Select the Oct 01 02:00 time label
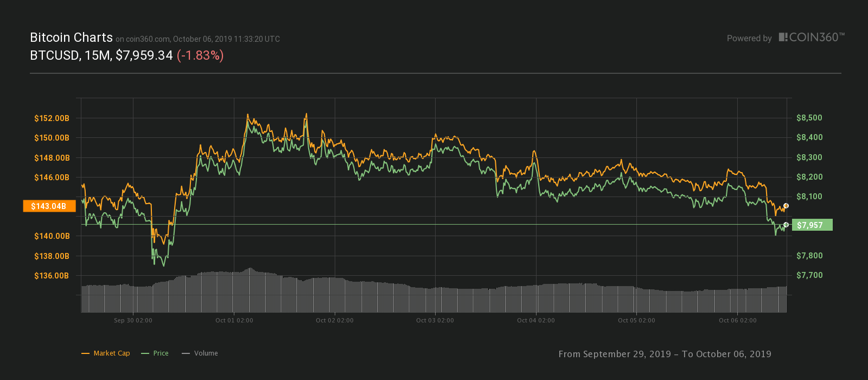 tap(234, 320)
